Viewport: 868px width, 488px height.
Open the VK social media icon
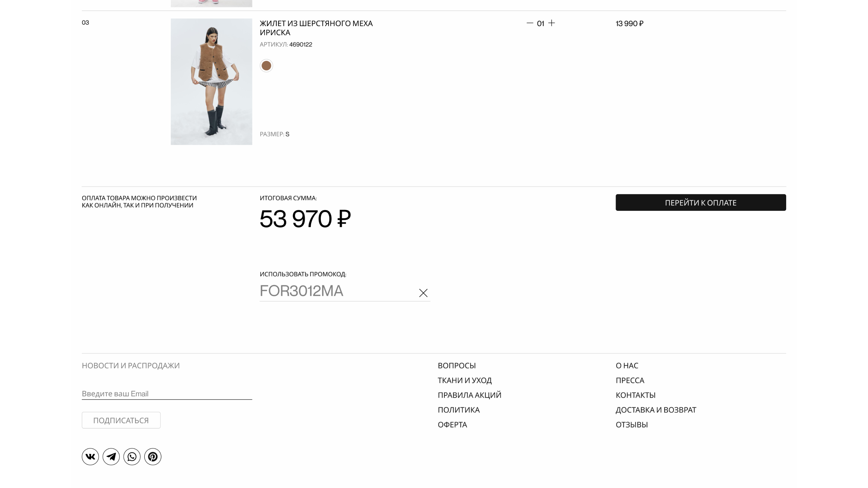90,457
